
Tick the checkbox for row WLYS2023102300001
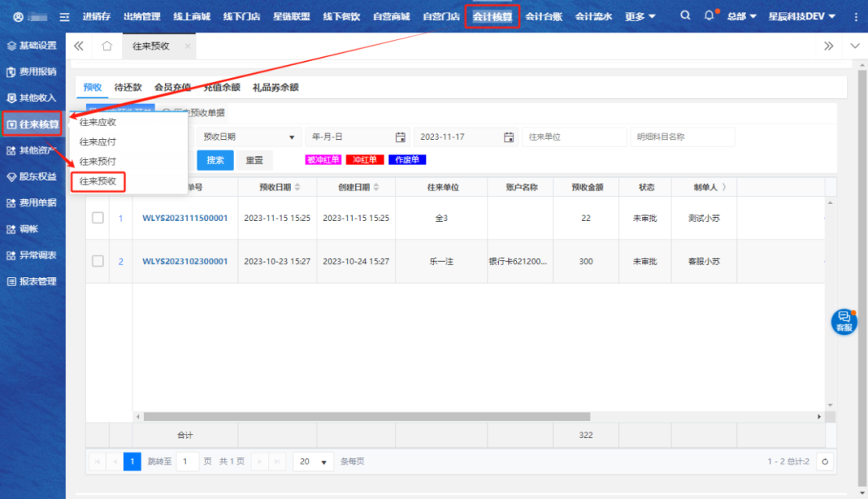click(x=98, y=261)
